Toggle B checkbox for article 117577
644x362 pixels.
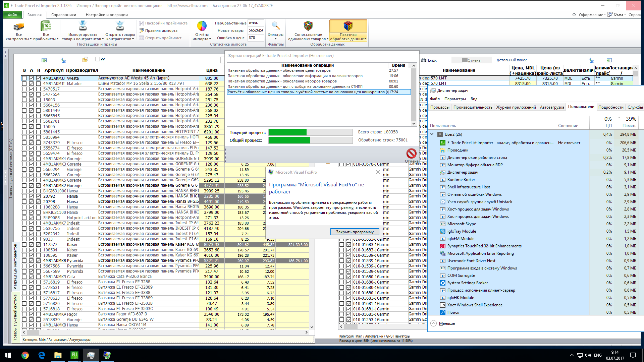click(24, 245)
